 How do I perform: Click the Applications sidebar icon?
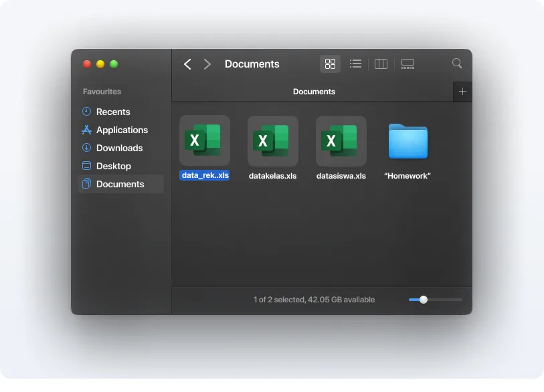86,130
